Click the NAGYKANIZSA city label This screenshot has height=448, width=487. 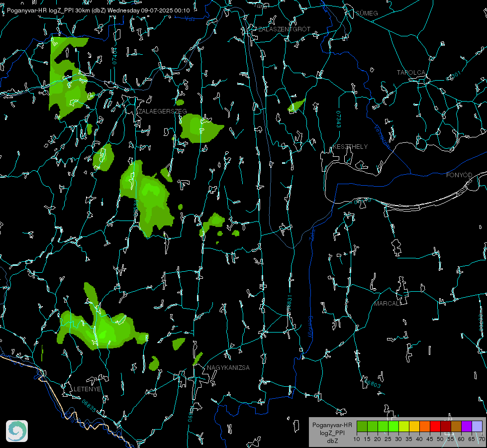[228, 368]
